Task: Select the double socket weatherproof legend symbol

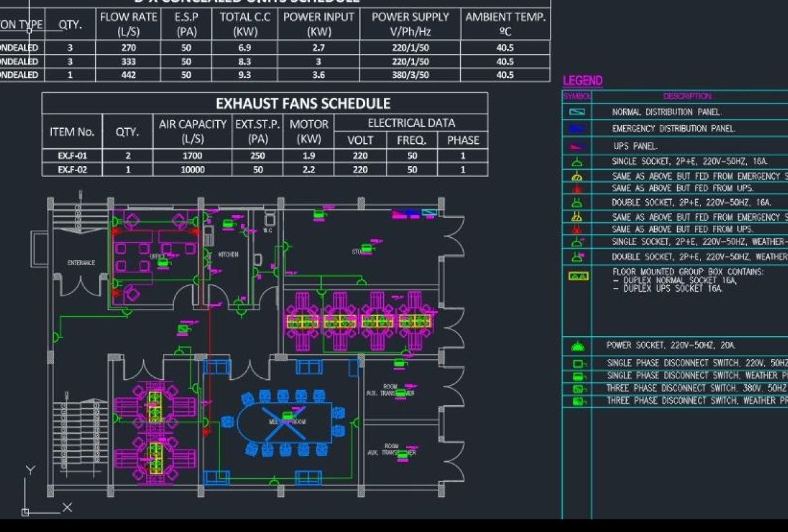Action: point(577,256)
